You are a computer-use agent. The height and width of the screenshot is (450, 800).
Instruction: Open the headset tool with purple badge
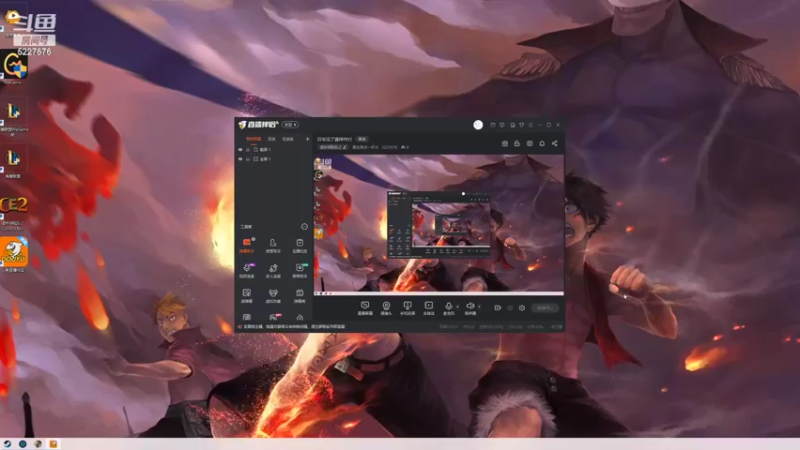[x=247, y=270]
